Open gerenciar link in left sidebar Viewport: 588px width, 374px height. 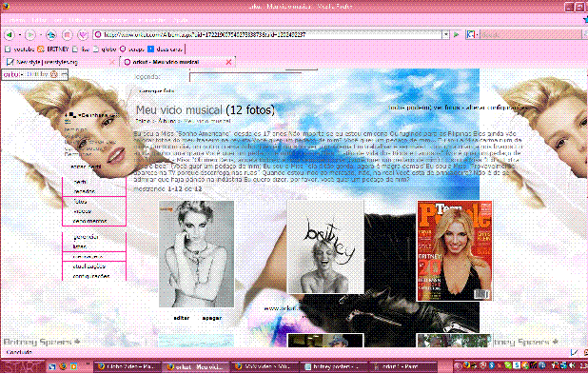point(86,237)
